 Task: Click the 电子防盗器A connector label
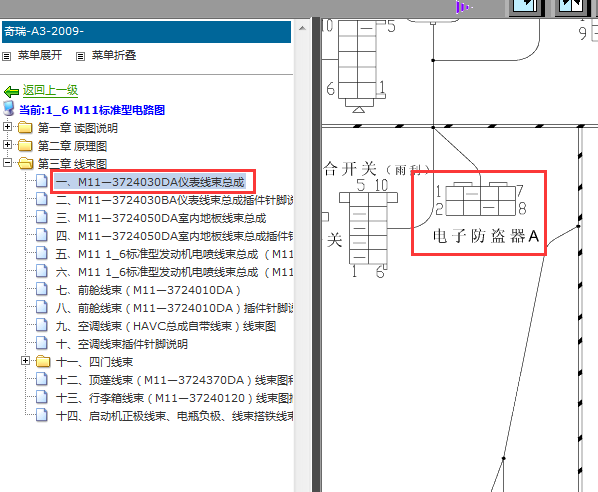486,236
